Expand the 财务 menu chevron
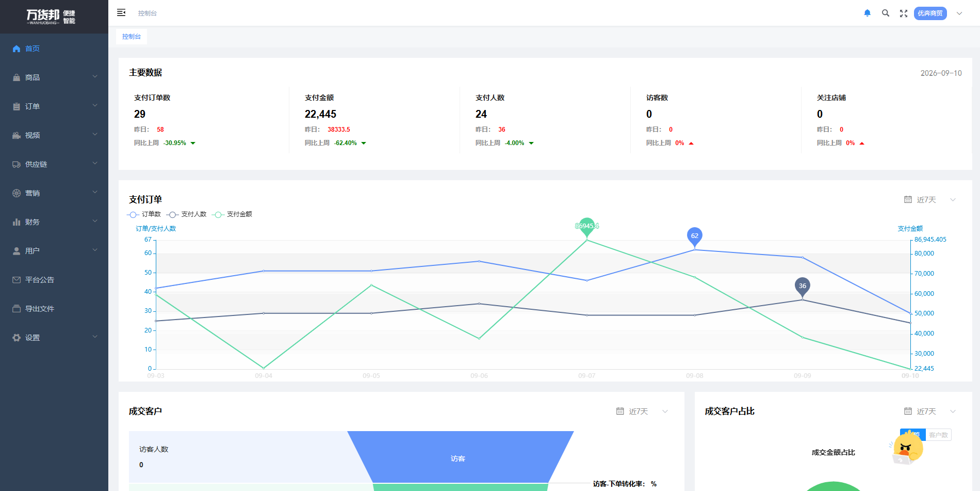 [x=95, y=221]
